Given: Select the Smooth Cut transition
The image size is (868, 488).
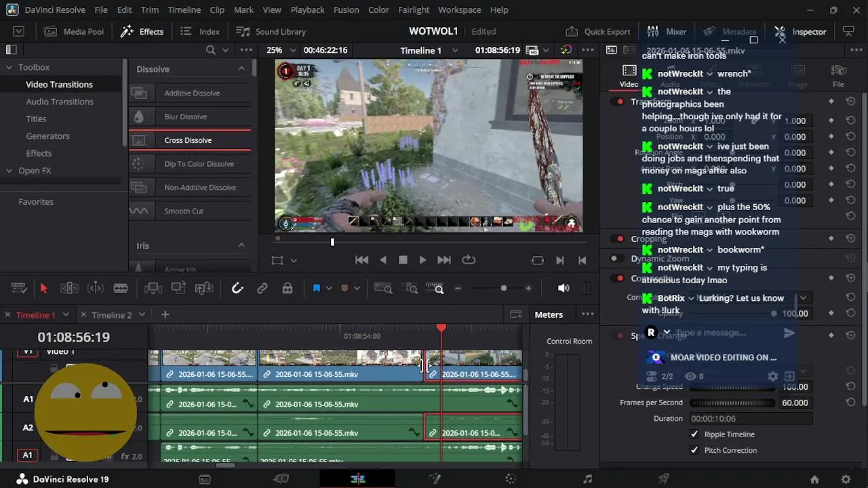Looking at the screenshot, I should pos(190,211).
